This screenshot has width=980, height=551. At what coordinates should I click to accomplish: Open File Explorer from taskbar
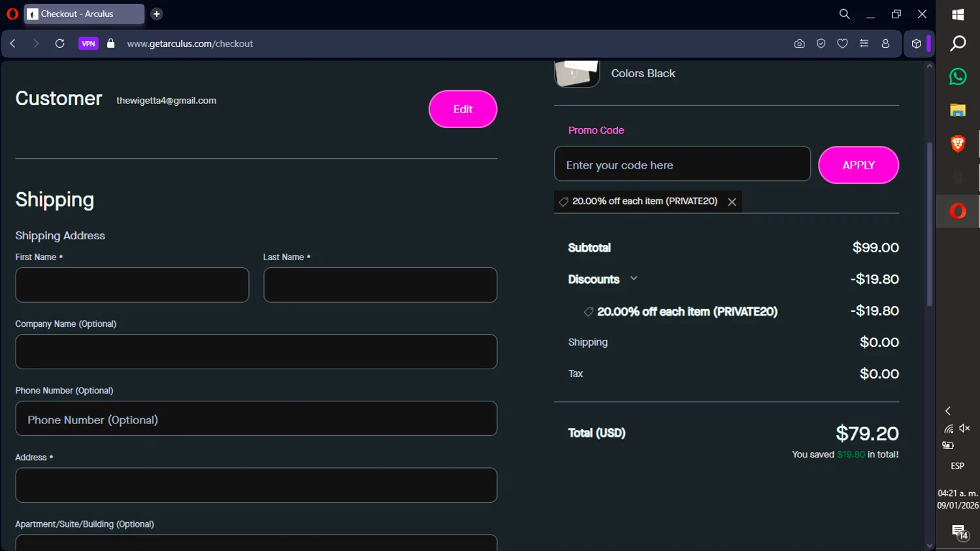tap(958, 110)
